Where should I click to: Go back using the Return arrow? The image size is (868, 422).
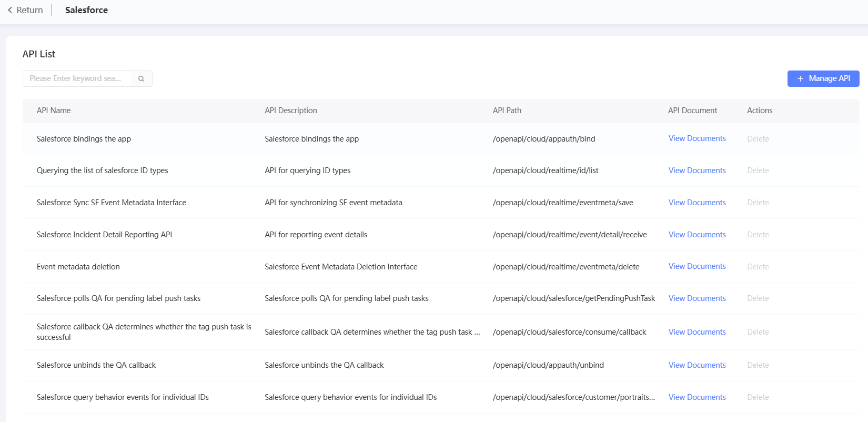click(25, 10)
